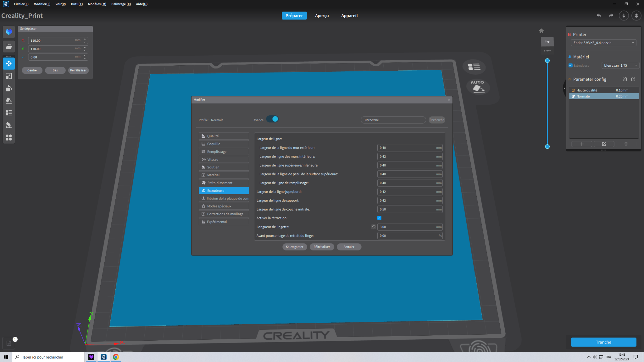Viewport: 644px width, 362px height.
Task: Toggle the Avancé switch off
Action: (x=272, y=119)
